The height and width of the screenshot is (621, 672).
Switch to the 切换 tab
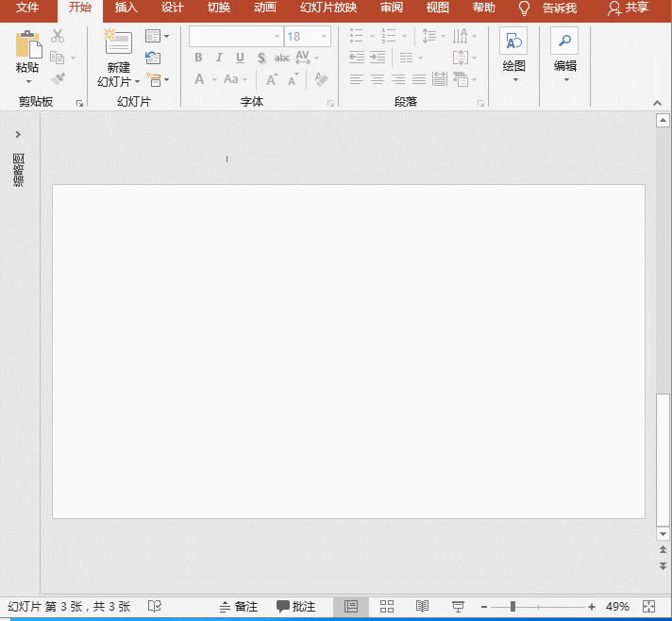click(219, 8)
